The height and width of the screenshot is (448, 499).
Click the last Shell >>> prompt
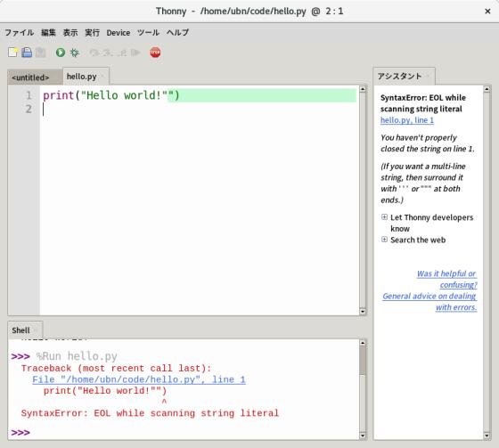coord(20,433)
